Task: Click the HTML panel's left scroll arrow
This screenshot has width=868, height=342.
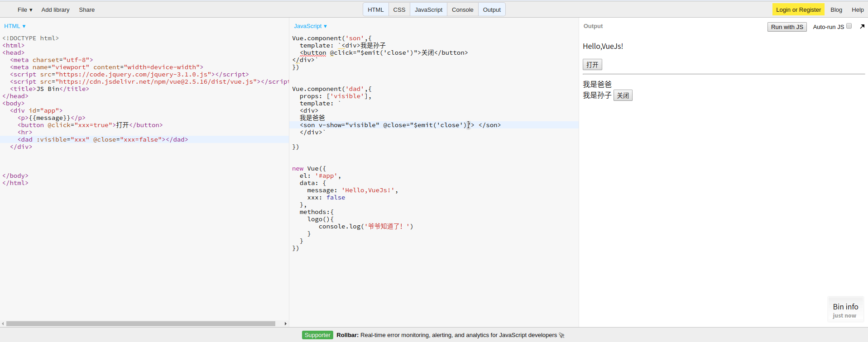Action: 3,323
